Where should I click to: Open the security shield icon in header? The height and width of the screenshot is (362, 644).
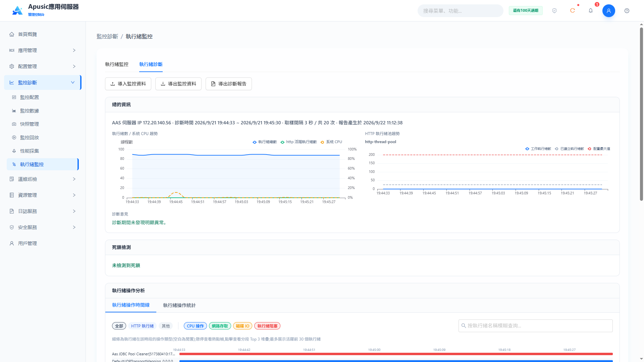tap(554, 11)
